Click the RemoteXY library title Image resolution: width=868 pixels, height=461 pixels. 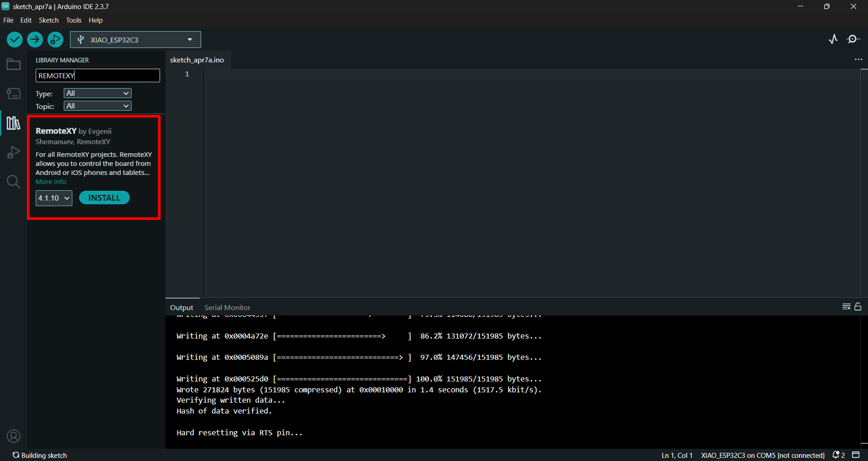point(56,131)
